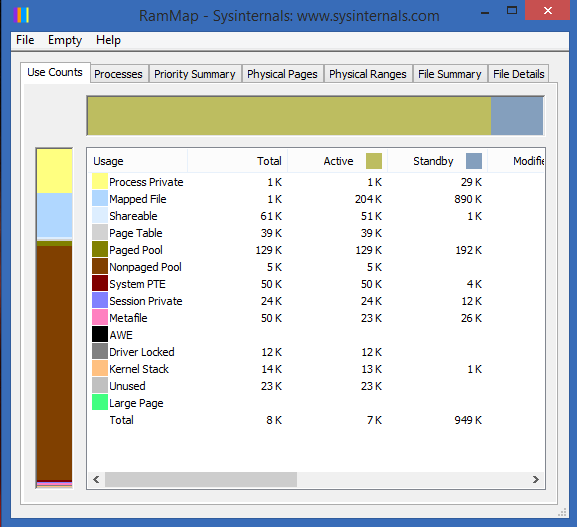Image resolution: width=577 pixels, height=527 pixels.
Task: Select the Session Private row label
Action: (146, 301)
